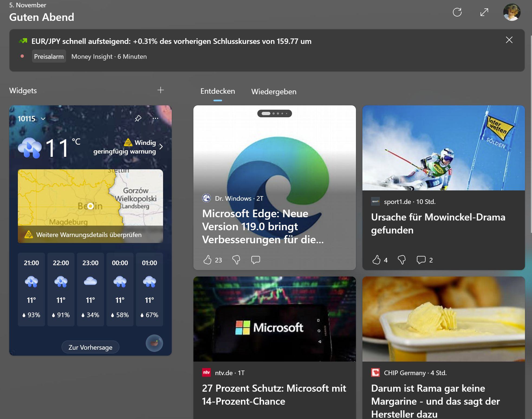Open Ursache für Mowinckel-Drama gefunden article
Viewport: 532px width, 419px height.
(438, 223)
